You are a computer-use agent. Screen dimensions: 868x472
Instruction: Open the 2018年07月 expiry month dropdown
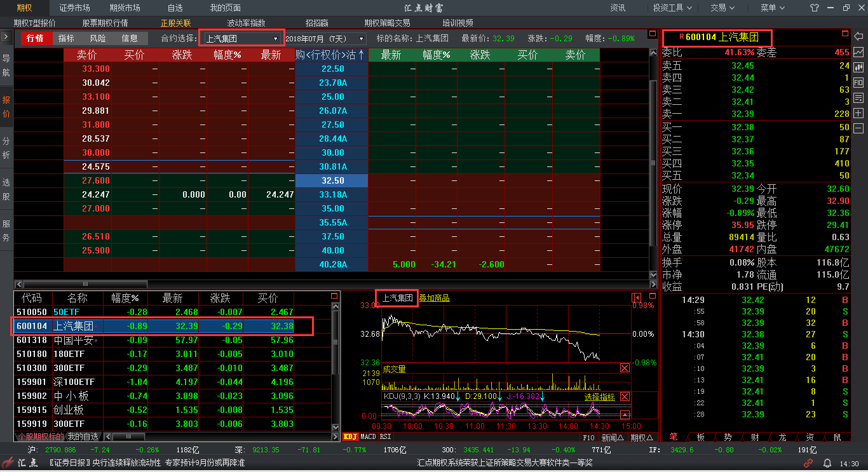pyautogui.click(x=325, y=39)
